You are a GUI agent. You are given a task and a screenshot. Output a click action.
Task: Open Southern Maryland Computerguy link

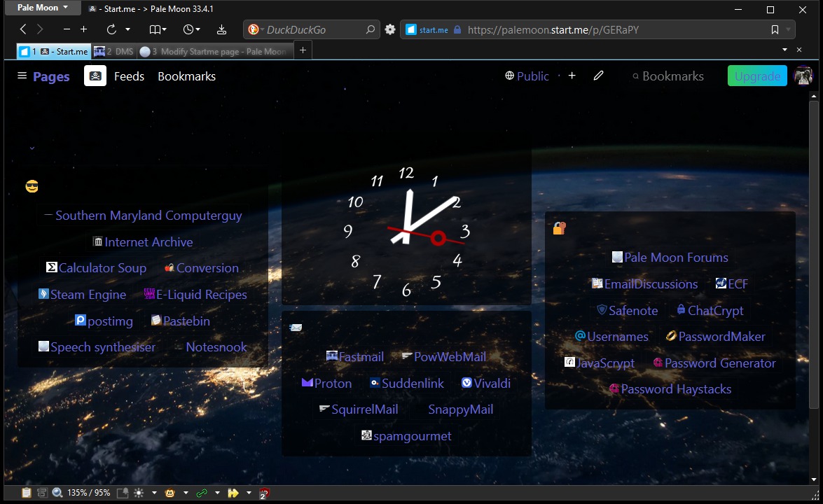tap(148, 216)
